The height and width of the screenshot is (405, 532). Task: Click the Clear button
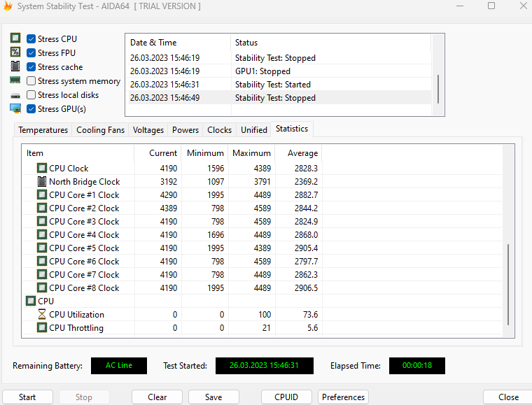point(157,397)
